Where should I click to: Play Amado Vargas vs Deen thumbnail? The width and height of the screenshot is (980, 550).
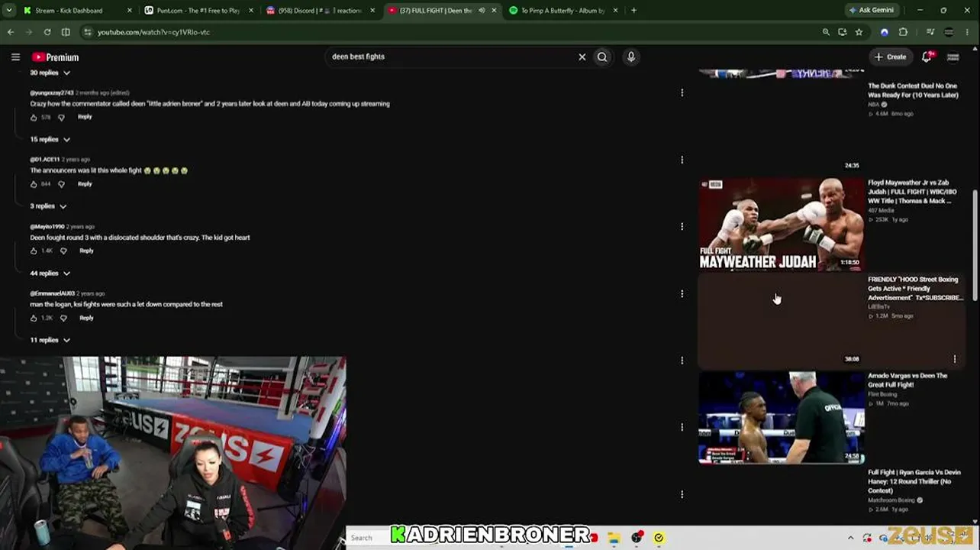tap(782, 418)
